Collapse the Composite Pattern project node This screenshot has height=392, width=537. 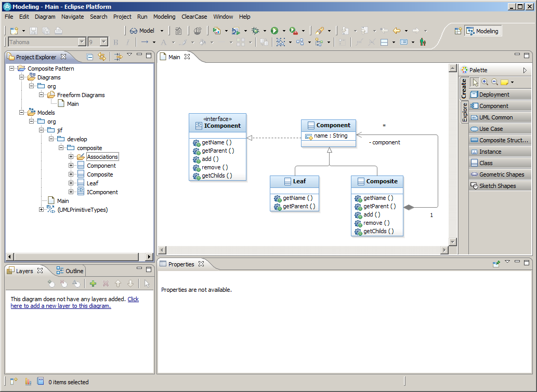11,69
